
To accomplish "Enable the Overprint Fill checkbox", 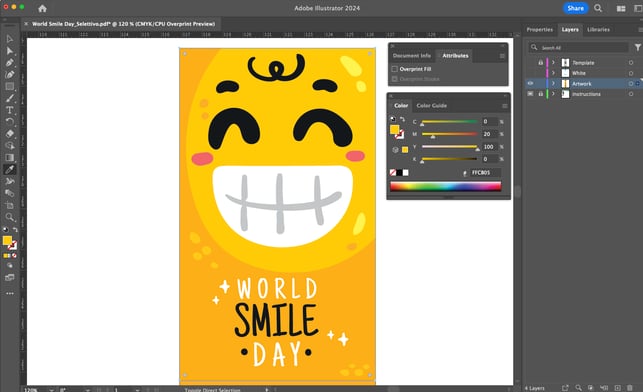I will (394, 69).
